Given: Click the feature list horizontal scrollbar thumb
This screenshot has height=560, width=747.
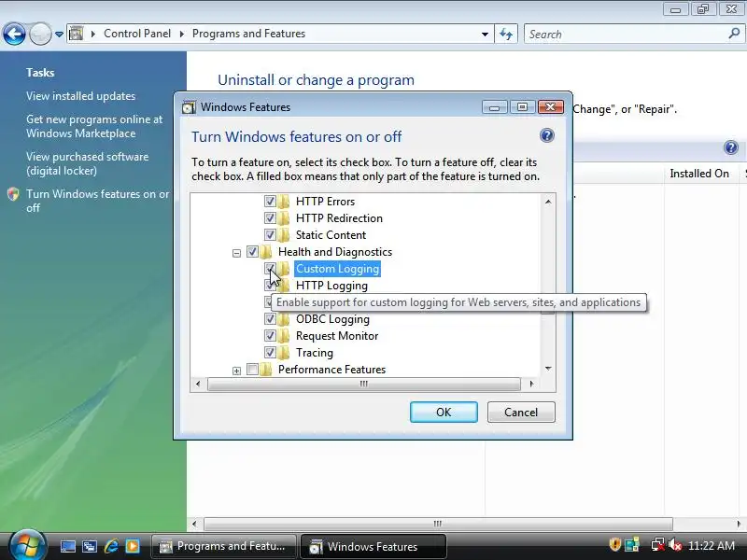Looking at the screenshot, I should tap(364, 384).
